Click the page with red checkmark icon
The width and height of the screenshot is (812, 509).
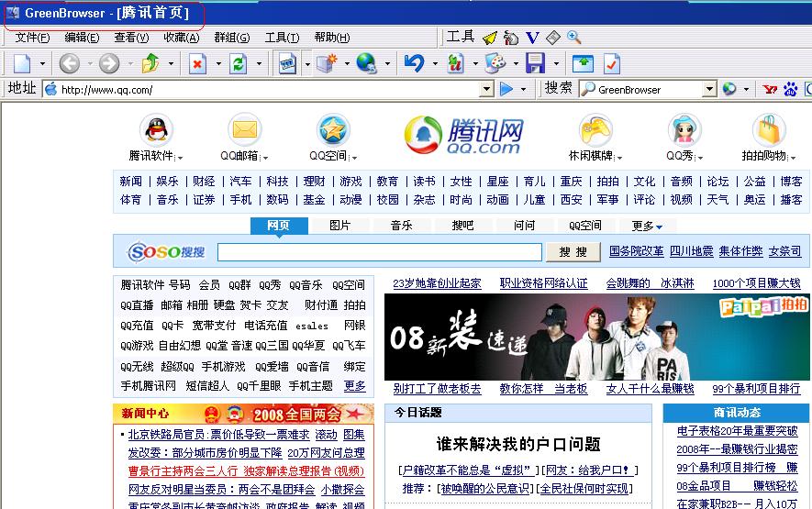coord(612,63)
